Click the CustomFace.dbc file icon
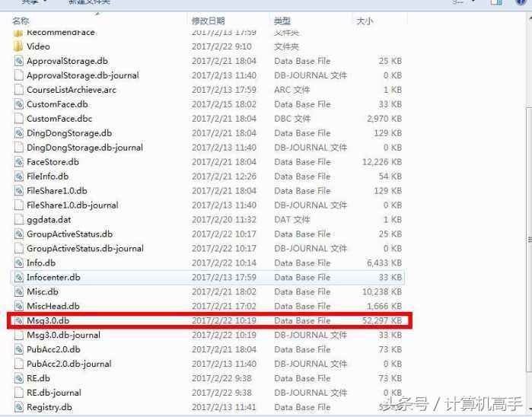The height and width of the screenshot is (417, 532). 19,119
